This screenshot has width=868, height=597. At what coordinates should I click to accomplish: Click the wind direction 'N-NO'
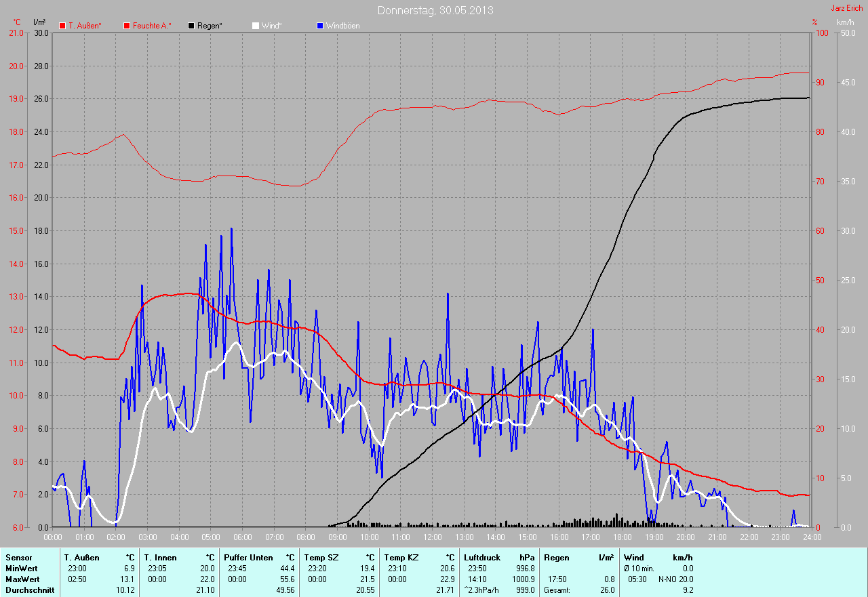click(x=669, y=579)
